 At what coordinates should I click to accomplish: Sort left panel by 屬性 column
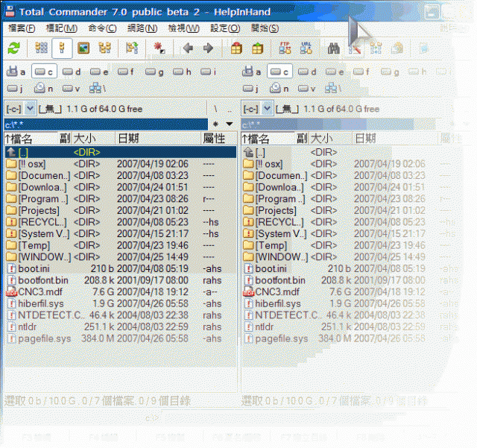coord(218,139)
